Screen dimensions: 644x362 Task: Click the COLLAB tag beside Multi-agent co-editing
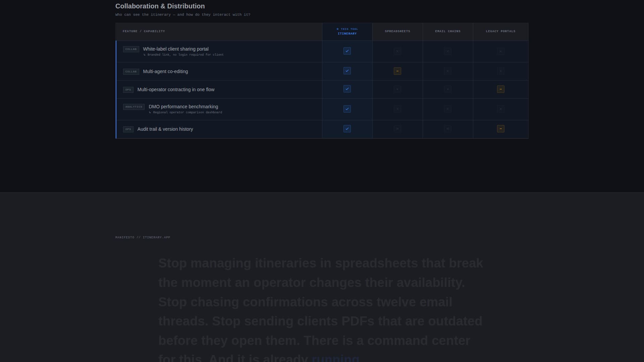(131, 72)
